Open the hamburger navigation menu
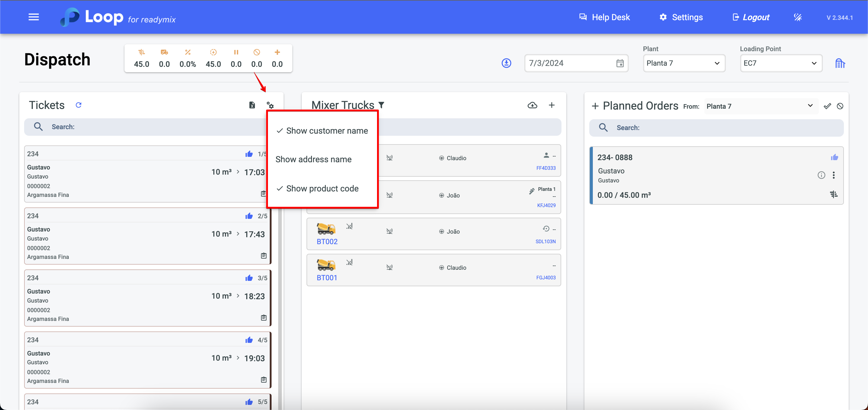The image size is (868, 410). pos(33,17)
